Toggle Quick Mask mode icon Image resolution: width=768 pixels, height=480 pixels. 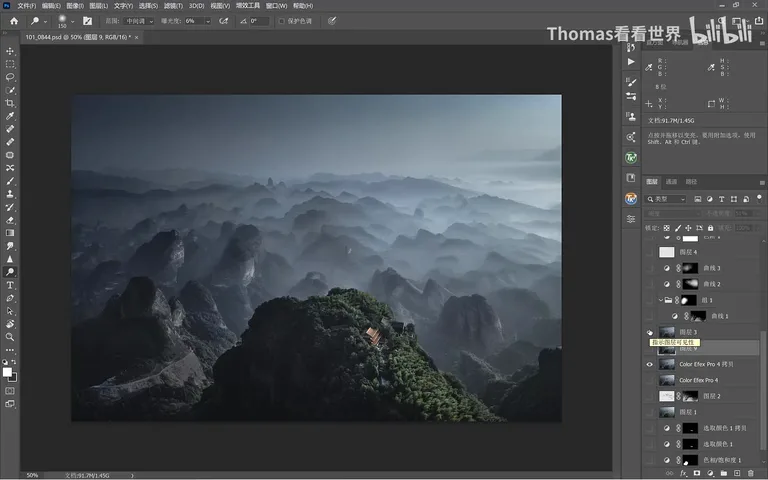pyautogui.click(x=10, y=391)
